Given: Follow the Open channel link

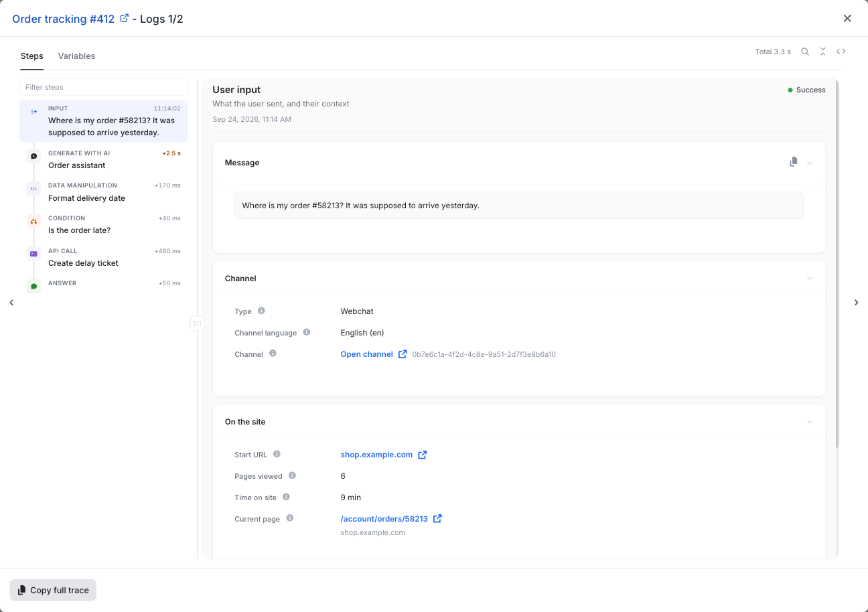Looking at the screenshot, I should coord(367,354).
